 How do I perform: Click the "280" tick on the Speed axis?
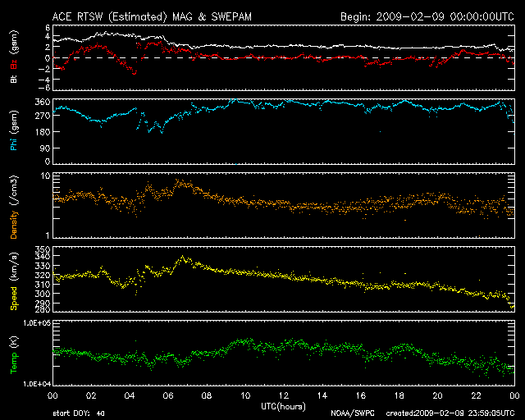[43, 308]
